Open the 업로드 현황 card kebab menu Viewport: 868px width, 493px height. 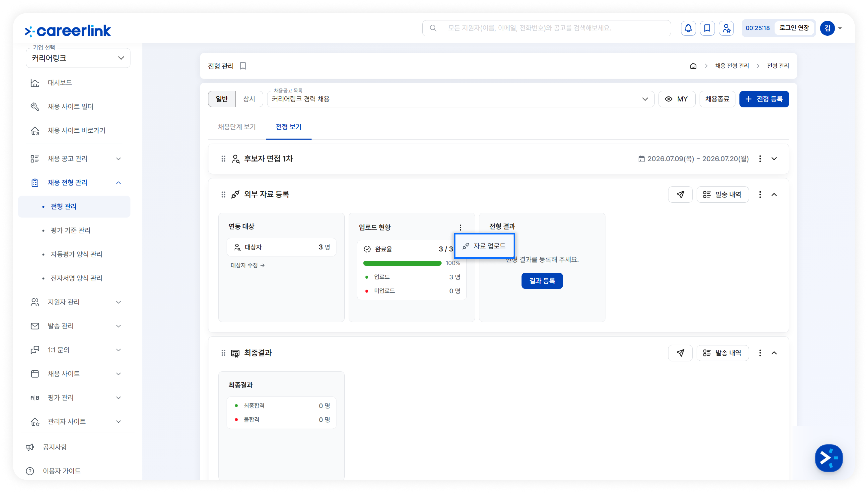460,227
